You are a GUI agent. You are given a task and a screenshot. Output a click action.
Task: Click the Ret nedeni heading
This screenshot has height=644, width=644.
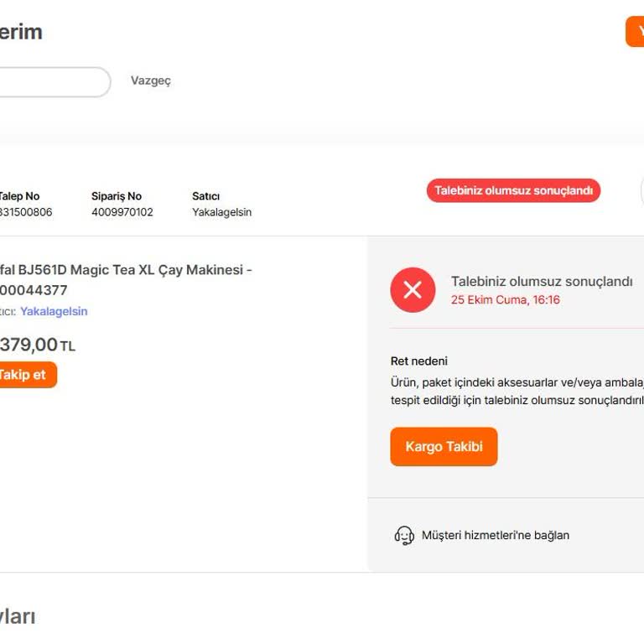click(418, 361)
